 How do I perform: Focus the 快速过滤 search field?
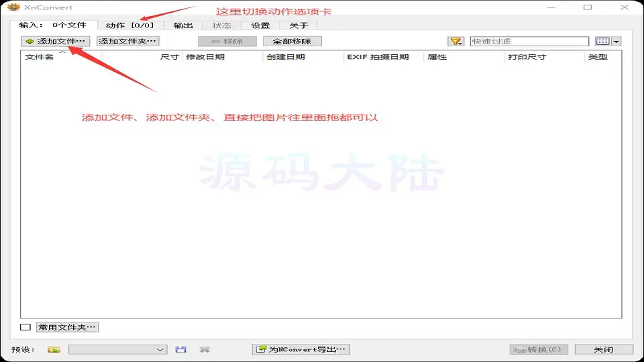529,41
